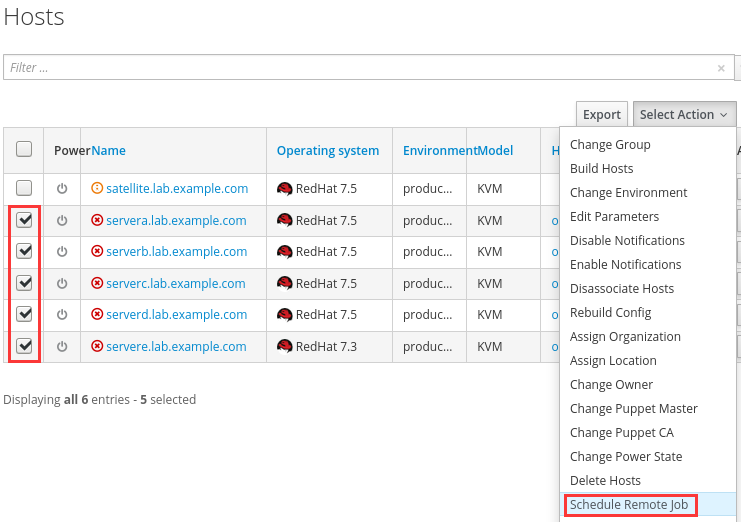
Task: Click the power icon for satellite.lab.example.com
Action: point(62,188)
